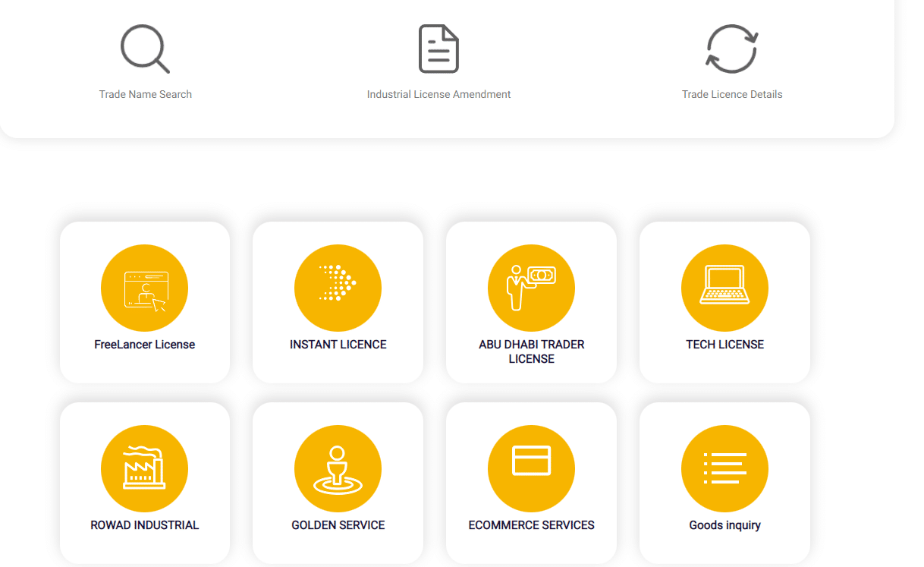924x567 pixels.
Task: Open Industrial License Amendment via its text label
Action: tap(438, 94)
